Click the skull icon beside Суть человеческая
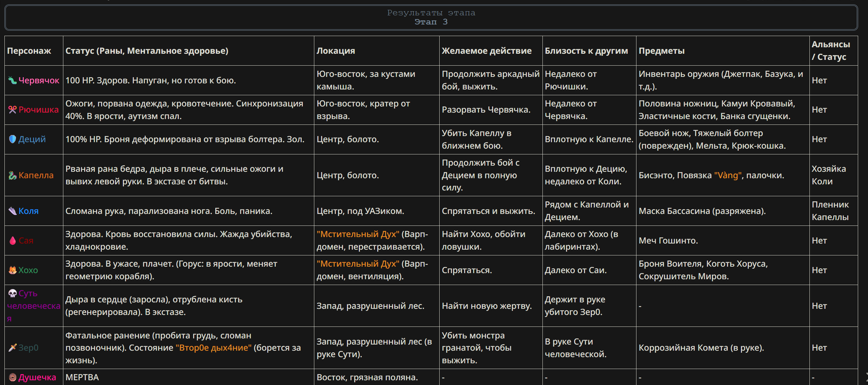Viewport: 868px width, 385px height. coord(12,294)
